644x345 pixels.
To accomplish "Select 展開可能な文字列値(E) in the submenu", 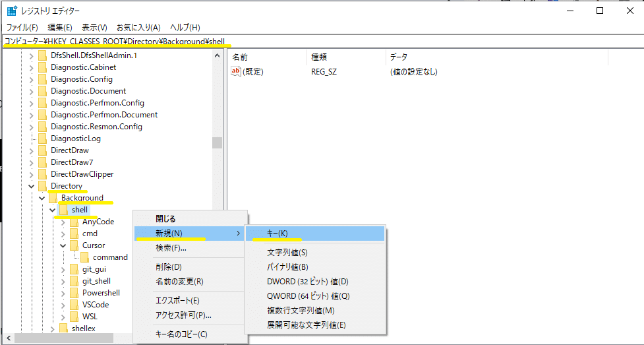I will coord(315,325).
